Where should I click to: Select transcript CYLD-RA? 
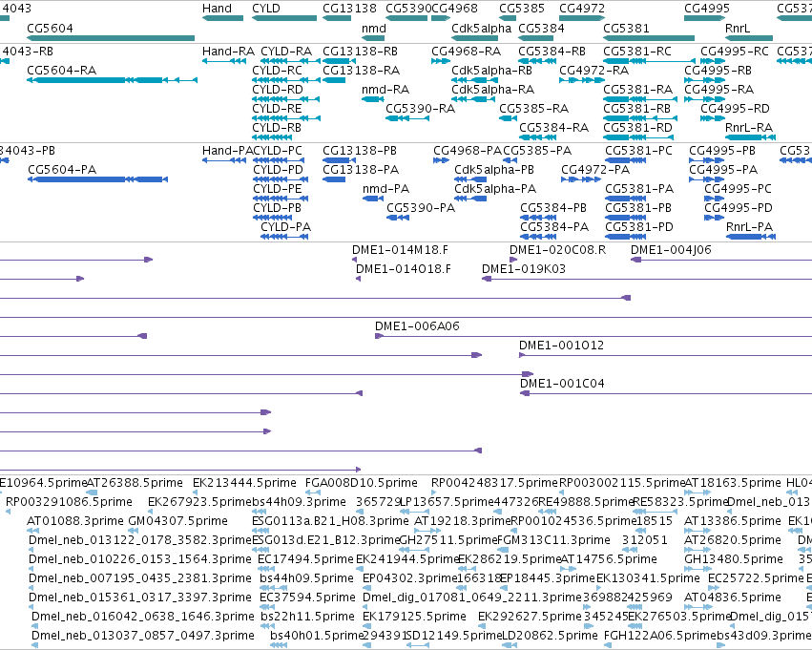[286, 52]
